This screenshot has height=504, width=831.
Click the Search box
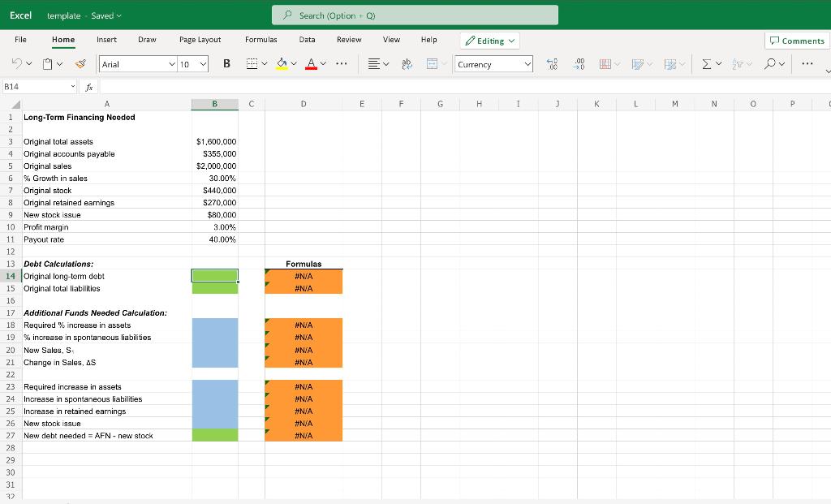click(x=415, y=15)
